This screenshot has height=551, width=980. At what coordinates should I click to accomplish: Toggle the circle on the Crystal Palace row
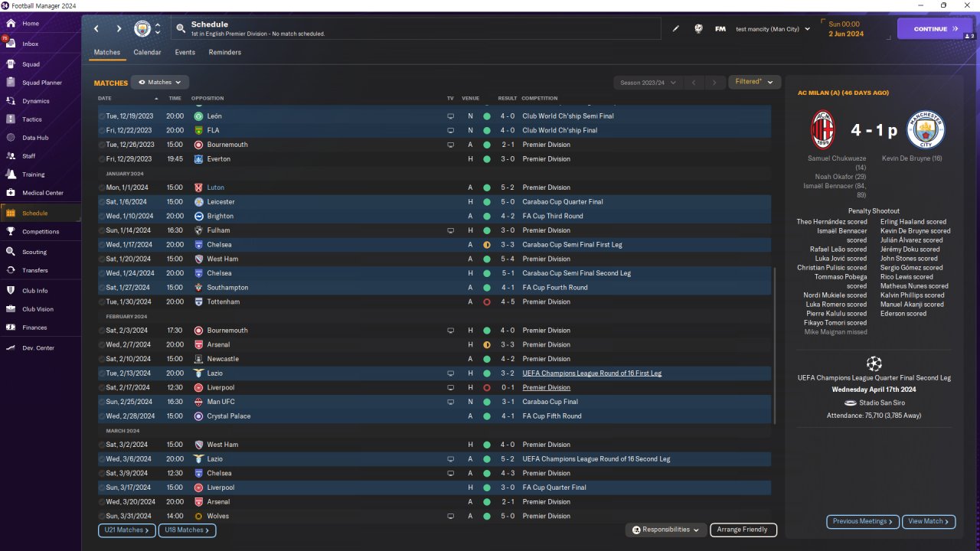[102, 416]
